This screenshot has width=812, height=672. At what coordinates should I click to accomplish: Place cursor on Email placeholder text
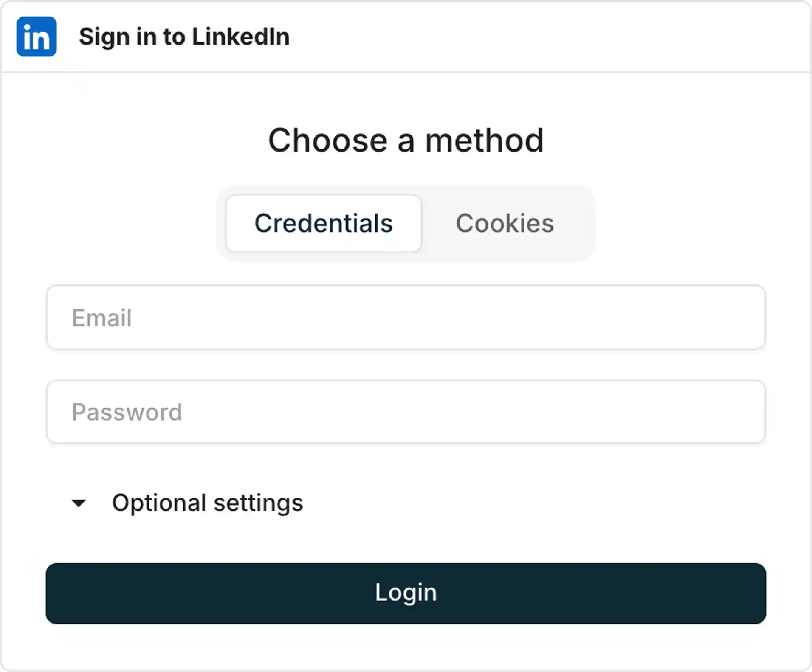(x=102, y=318)
